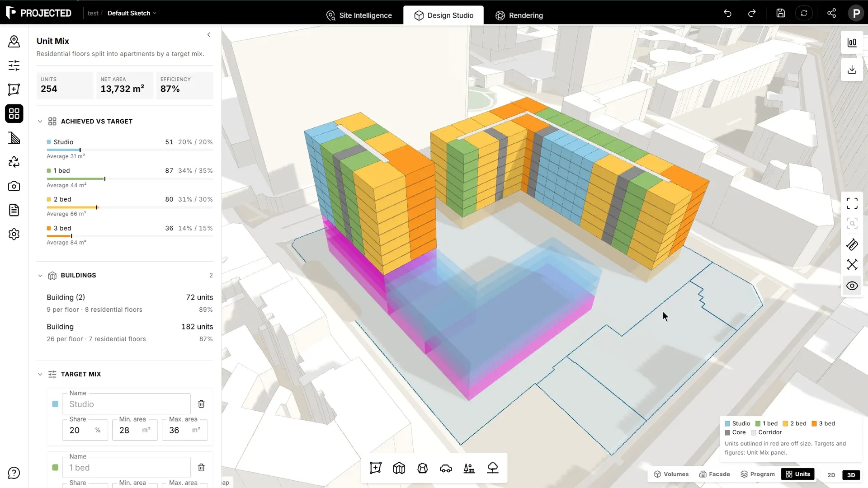Switch to 2D view
Viewport: 868px width, 488px height.
click(x=831, y=475)
